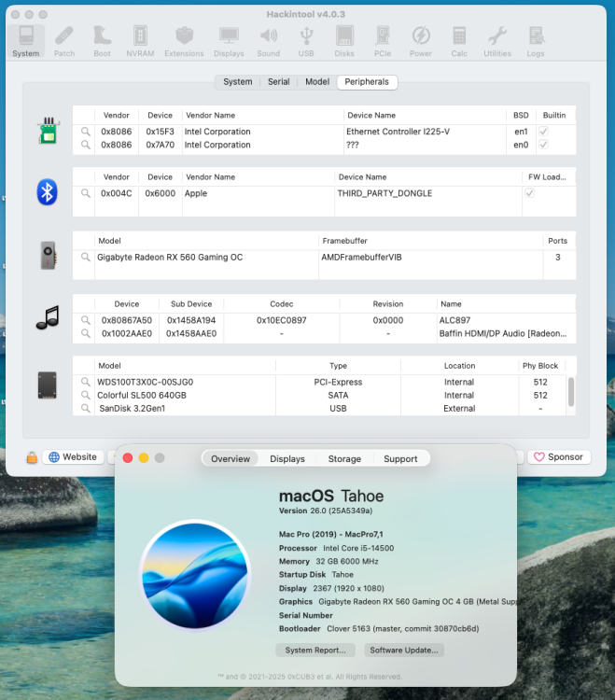Click Intel Core i5-14500 processor text
Viewport: 615px width, 700px height.
click(x=358, y=548)
